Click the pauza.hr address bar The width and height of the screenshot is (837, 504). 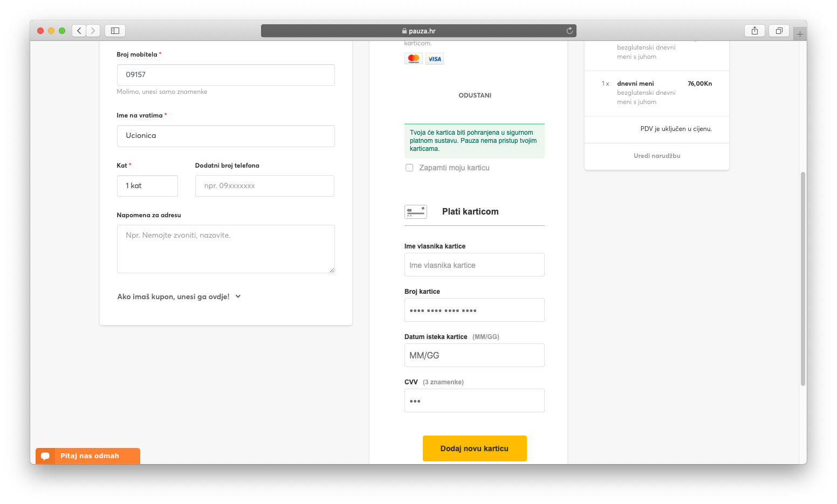[x=418, y=31]
